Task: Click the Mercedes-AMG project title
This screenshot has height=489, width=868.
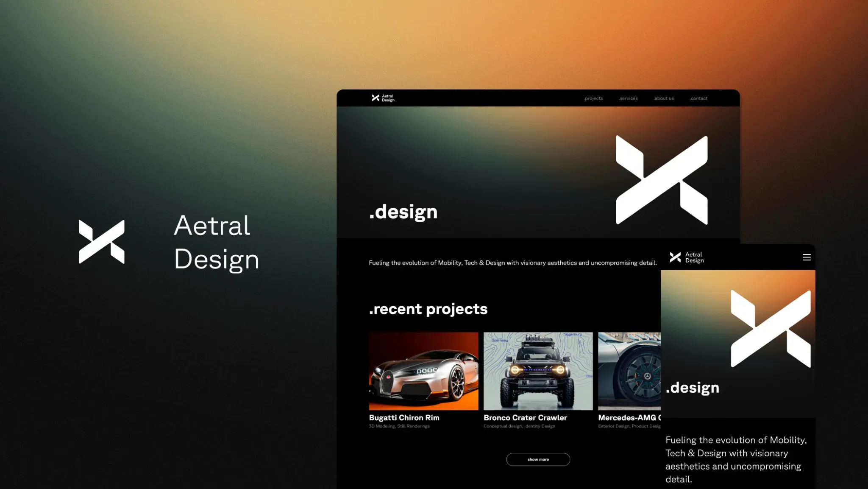Action: [629, 418]
